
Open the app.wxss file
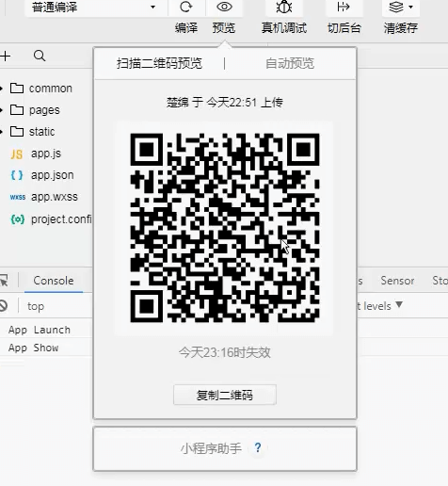[x=55, y=197]
